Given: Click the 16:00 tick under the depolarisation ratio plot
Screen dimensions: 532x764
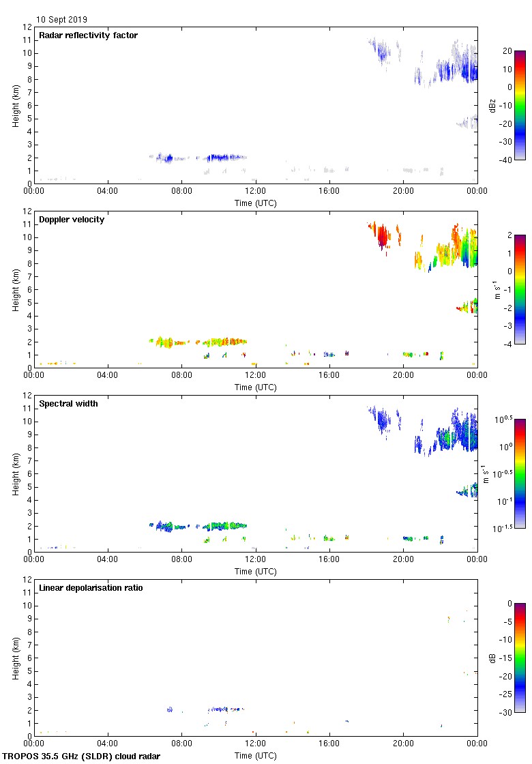Looking at the screenshot, I should (x=329, y=743).
